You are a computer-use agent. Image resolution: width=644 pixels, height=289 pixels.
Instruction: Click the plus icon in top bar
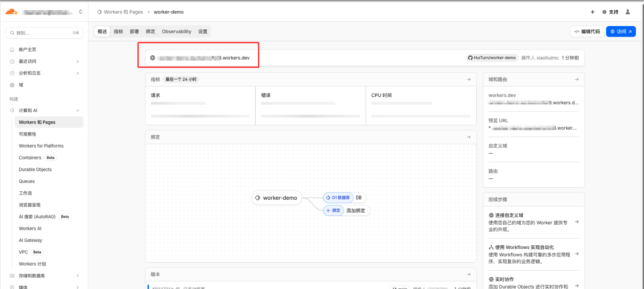[593, 12]
